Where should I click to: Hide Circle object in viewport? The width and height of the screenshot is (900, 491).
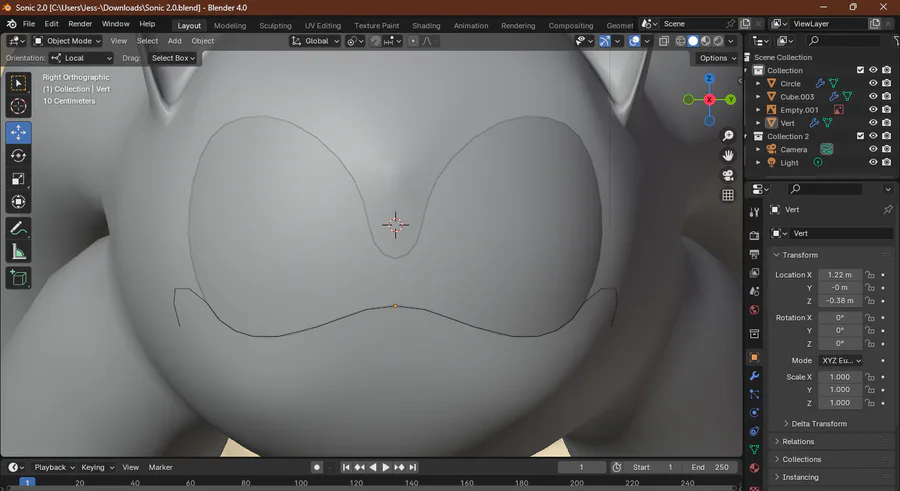[x=873, y=83]
